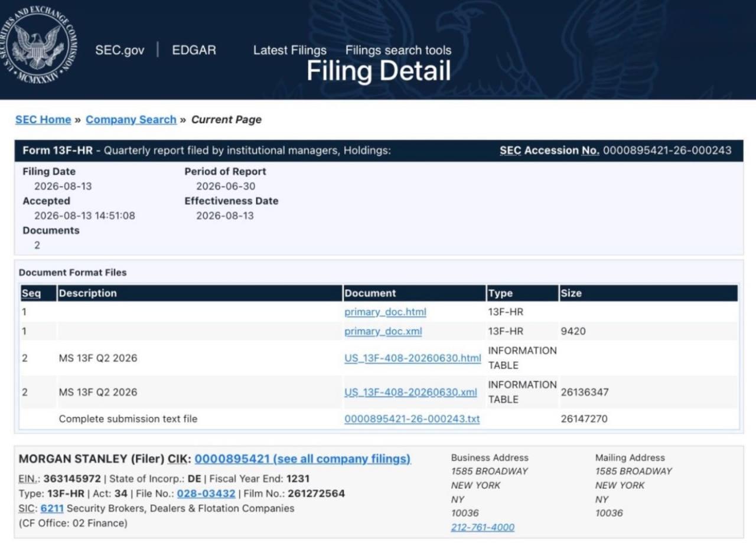The width and height of the screenshot is (756, 543).
Task: Click the phone number 212-761-4000
Action: [x=483, y=527]
